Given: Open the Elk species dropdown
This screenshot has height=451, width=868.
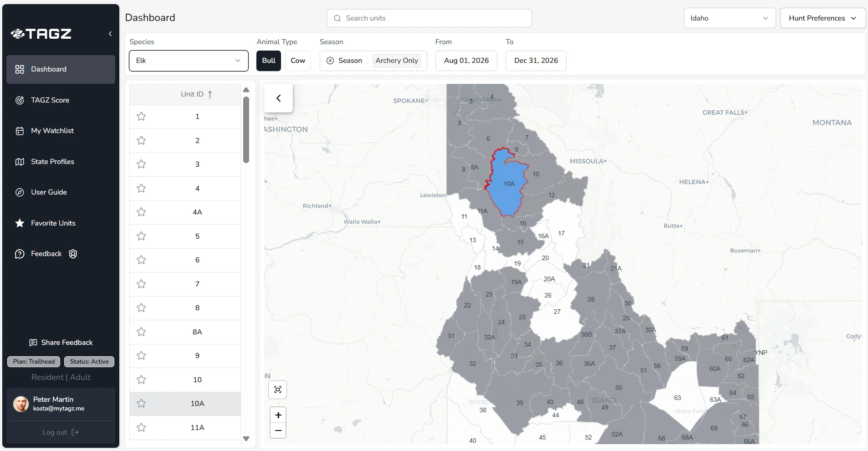Looking at the screenshot, I should (189, 61).
